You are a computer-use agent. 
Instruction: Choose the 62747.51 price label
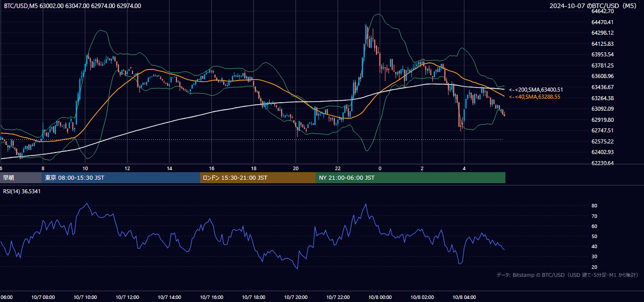click(602, 130)
